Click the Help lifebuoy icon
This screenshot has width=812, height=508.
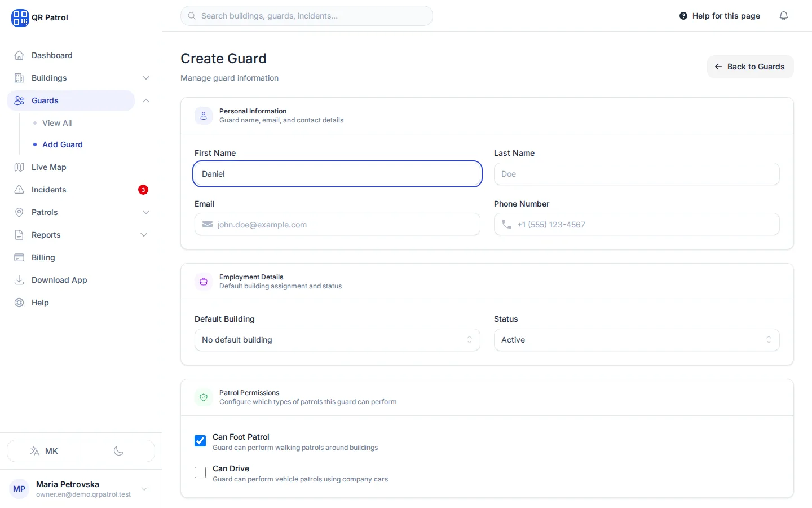(19, 303)
